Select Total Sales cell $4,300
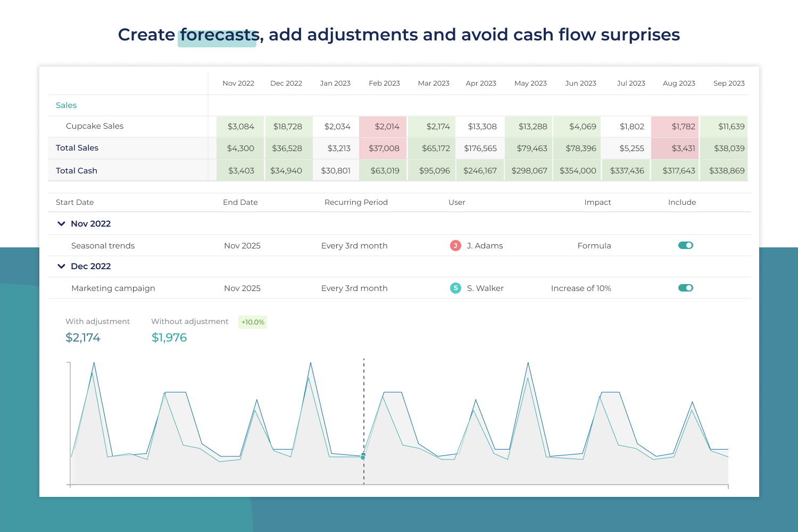The height and width of the screenshot is (532, 798). tap(240, 148)
